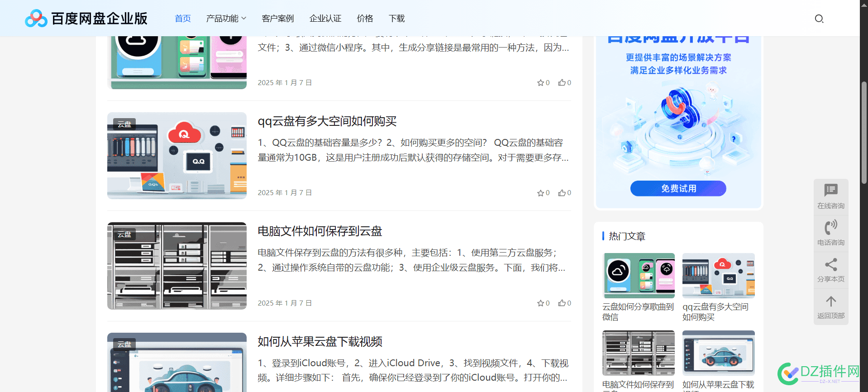Click the 云盘 tag on 苹果云盘 thumbnail
868x392 pixels.
124,344
